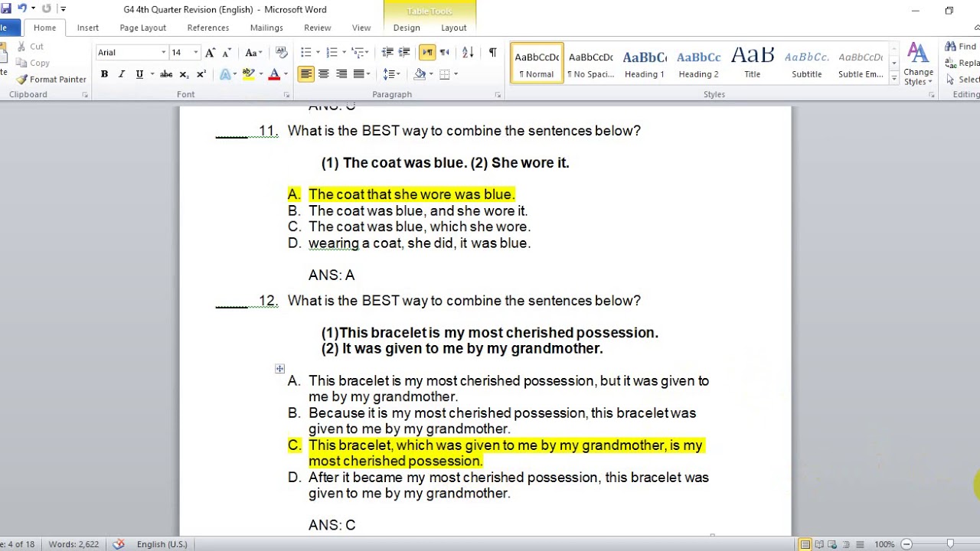Viewport: 980px width, 551px height.
Task: Apply subscript formatting
Action: pyautogui.click(x=184, y=74)
